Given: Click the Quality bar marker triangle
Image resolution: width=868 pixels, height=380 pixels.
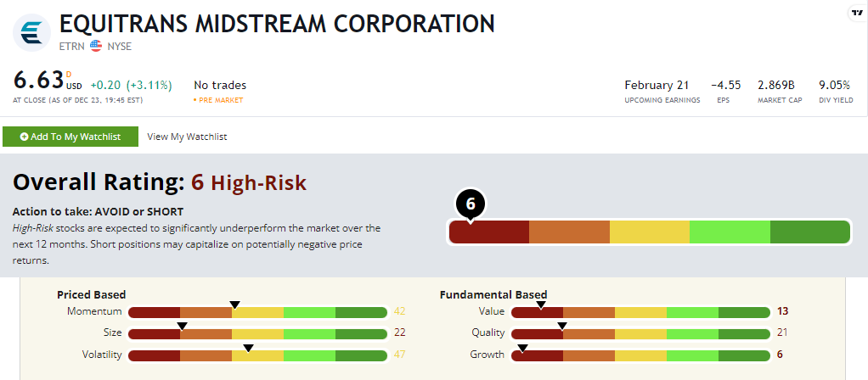Looking at the screenshot, I should pyautogui.click(x=562, y=327).
